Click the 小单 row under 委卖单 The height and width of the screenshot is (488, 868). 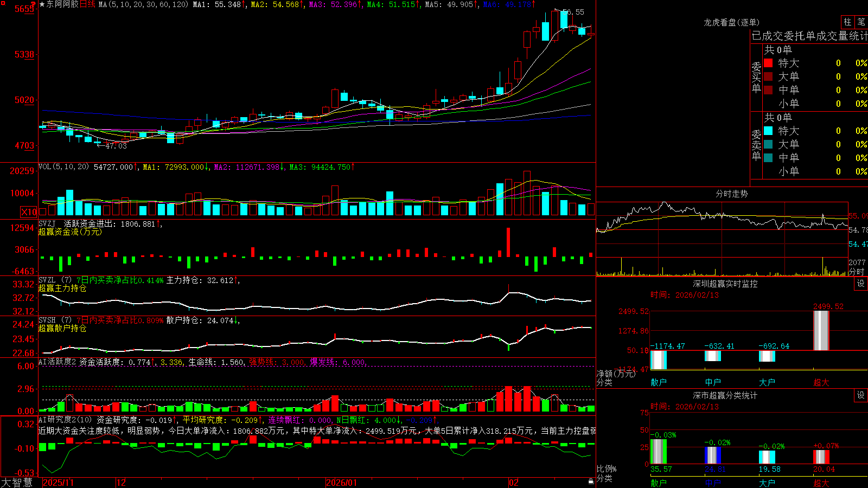815,171
